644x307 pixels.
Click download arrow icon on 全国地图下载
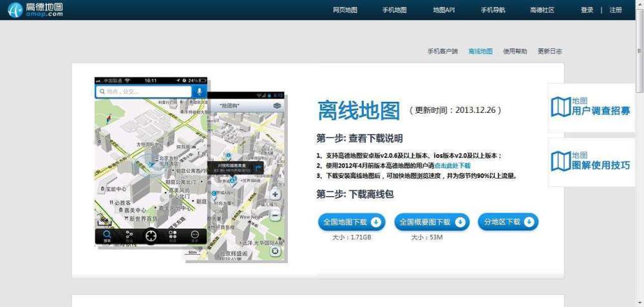[x=376, y=223]
